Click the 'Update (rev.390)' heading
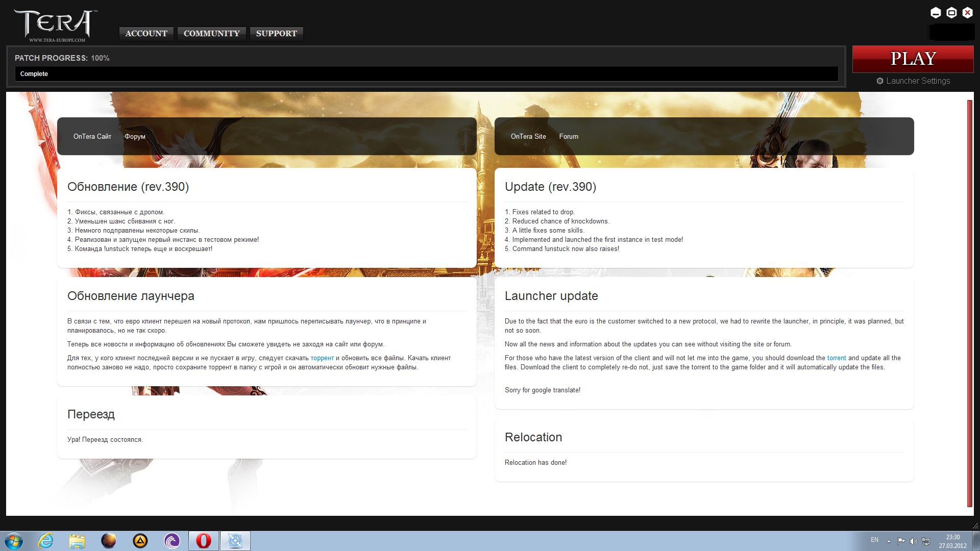The image size is (980, 551). pos(550,187)
